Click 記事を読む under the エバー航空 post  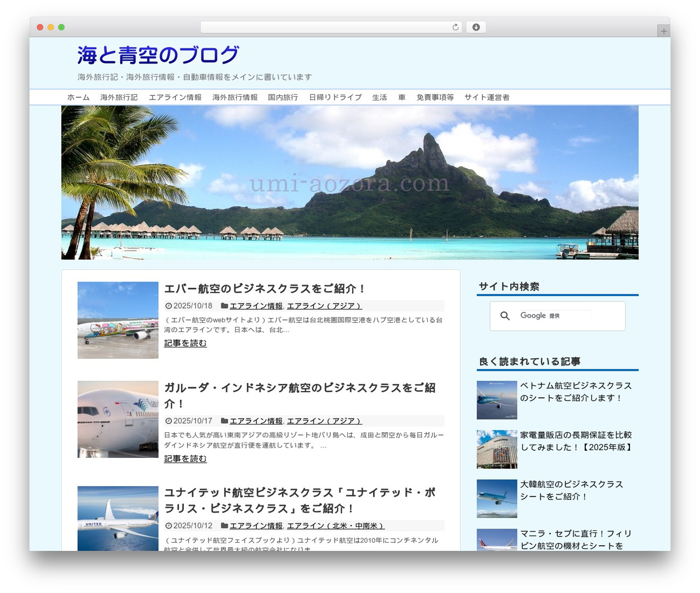click(185, 344)
